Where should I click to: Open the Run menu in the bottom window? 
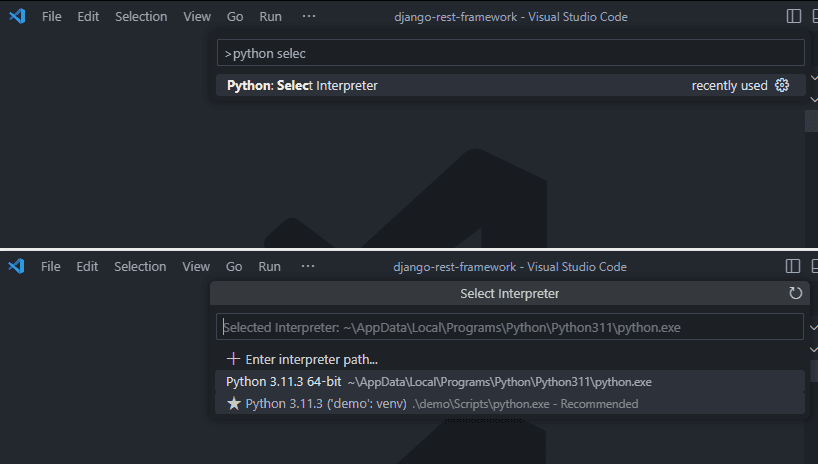(269, 267)
